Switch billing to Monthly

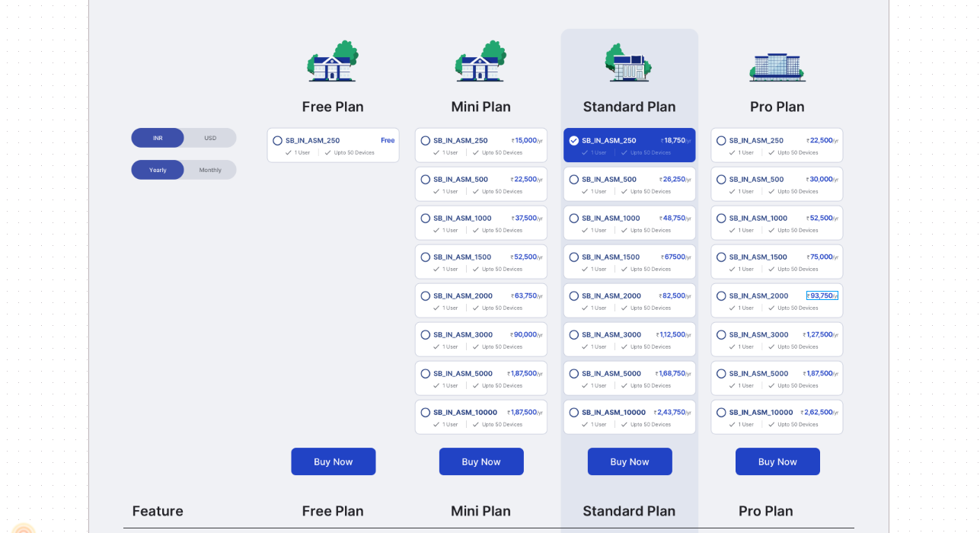click(210, 170)
